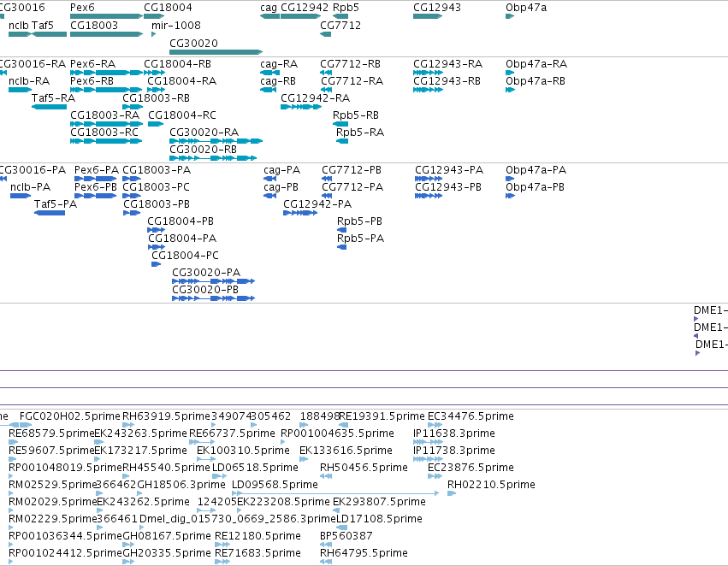Screen dimensions: 728x566
Task: Select the Pex6 gene feature
Action: point(106,16)
